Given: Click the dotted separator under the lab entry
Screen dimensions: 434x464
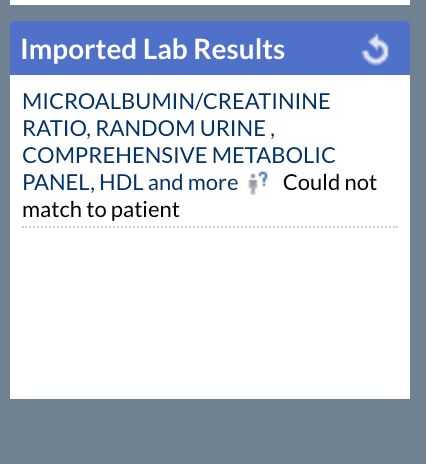Looking at the screenshot, I should click(x=210, y=227).
